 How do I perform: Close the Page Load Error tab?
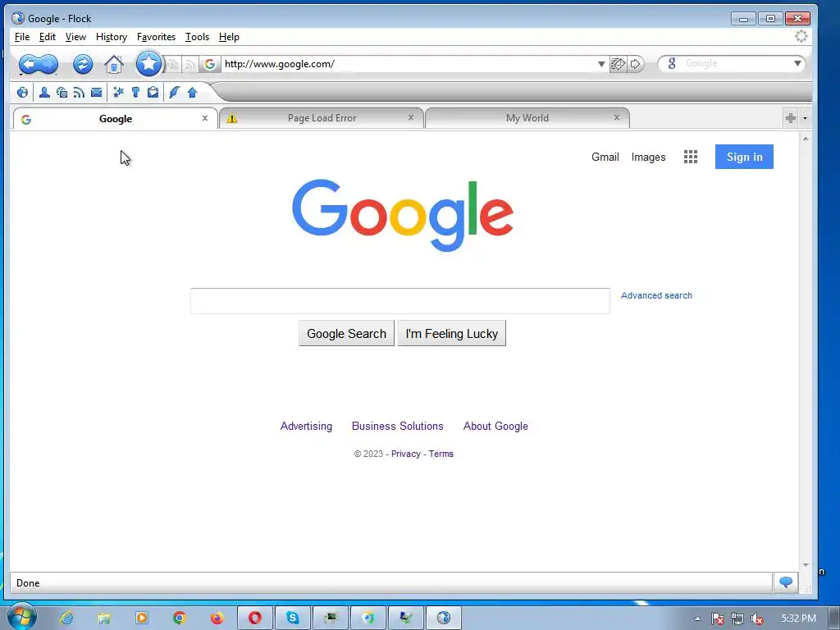tap(411, 117)
